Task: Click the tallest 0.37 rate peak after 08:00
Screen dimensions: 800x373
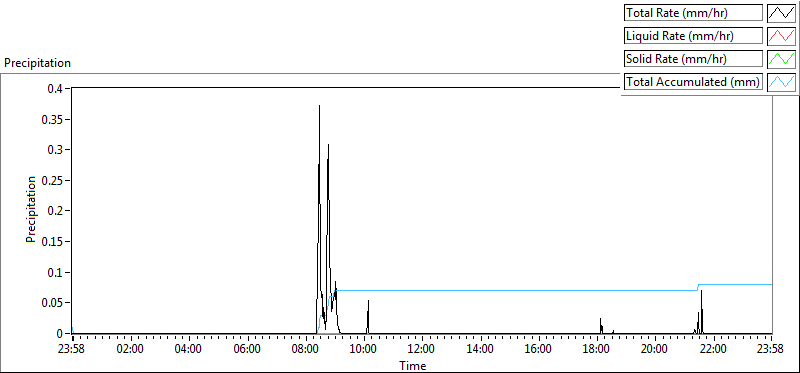Action: tap(319, 106)
